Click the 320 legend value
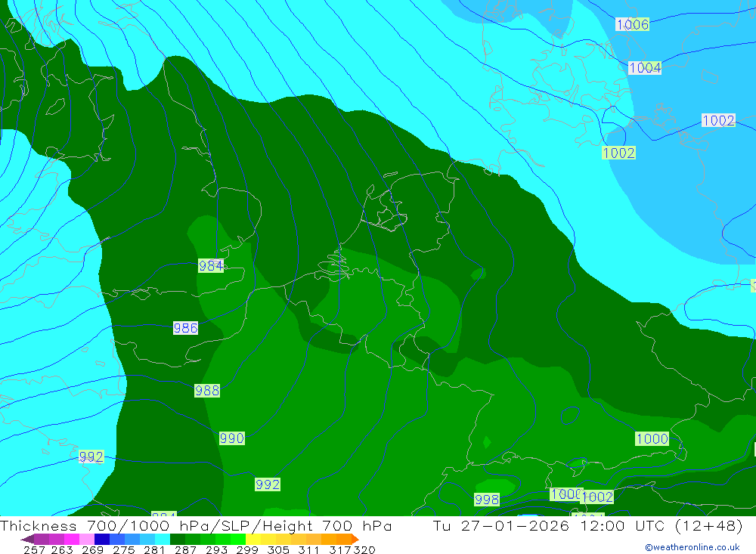Image resolution: width=756 pixels, height=554 pixels. coord(364,549)
